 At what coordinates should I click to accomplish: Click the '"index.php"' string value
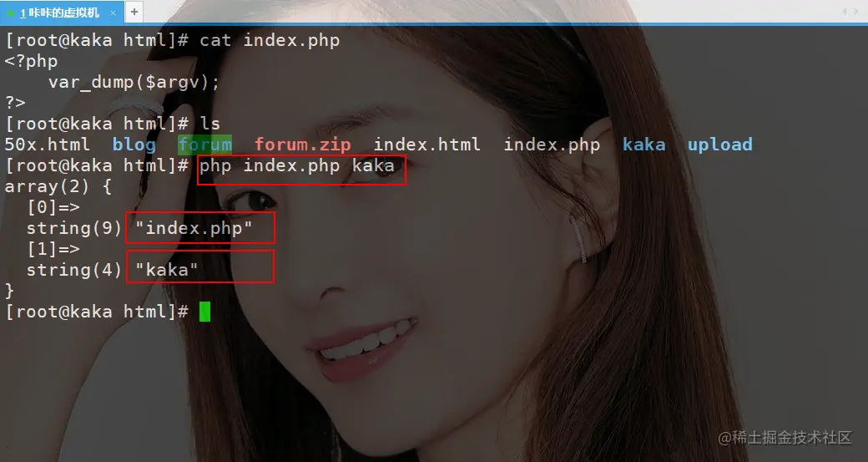pos(194,228)
